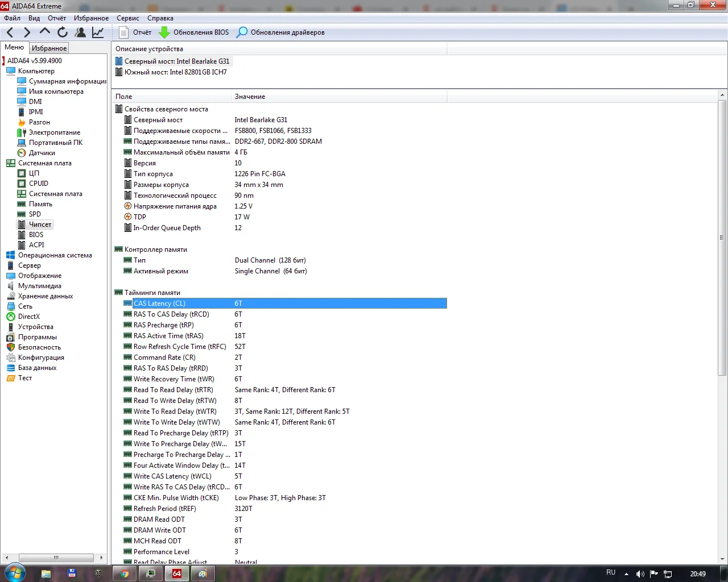Open the user profile icon in toolbar

(x=80, y=32)
